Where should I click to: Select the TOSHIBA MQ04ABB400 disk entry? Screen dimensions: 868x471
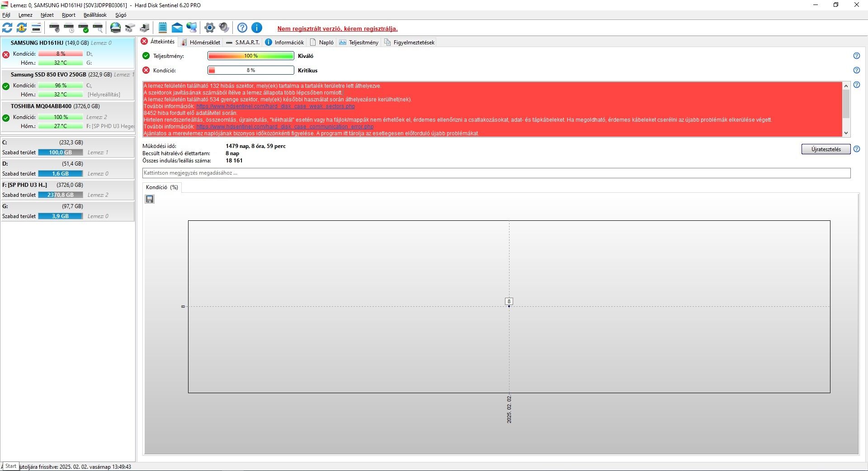[x=68, y=116]
